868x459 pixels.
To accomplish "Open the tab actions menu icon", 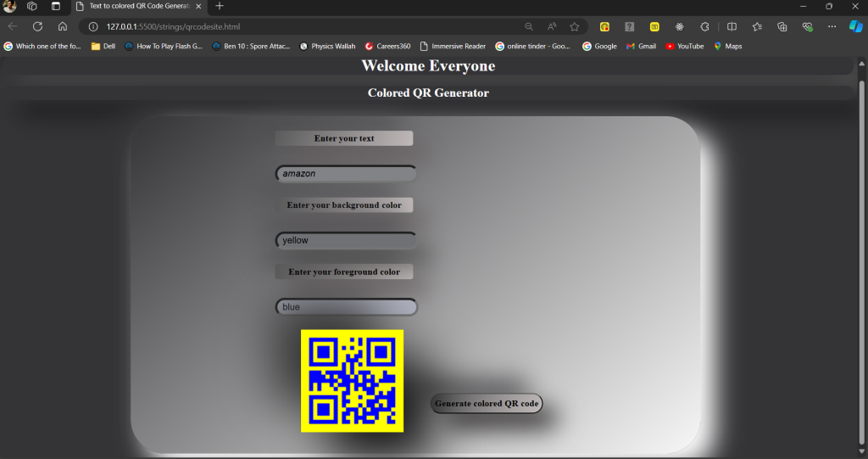I will click(55, 6).
